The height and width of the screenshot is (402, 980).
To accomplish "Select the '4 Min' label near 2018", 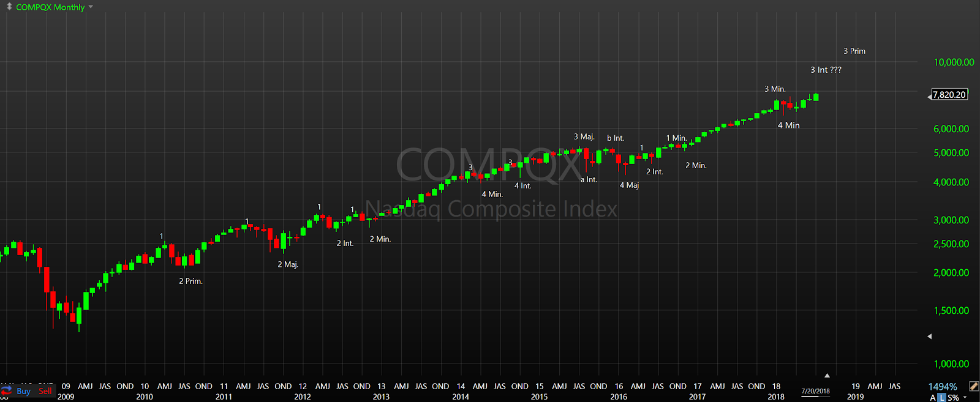I will [x=788, y=125].
